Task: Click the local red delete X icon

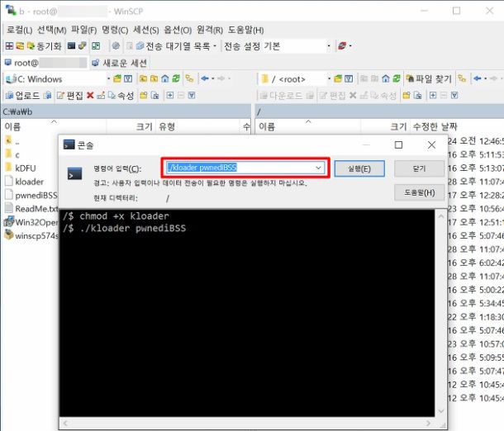Action: 90,96
